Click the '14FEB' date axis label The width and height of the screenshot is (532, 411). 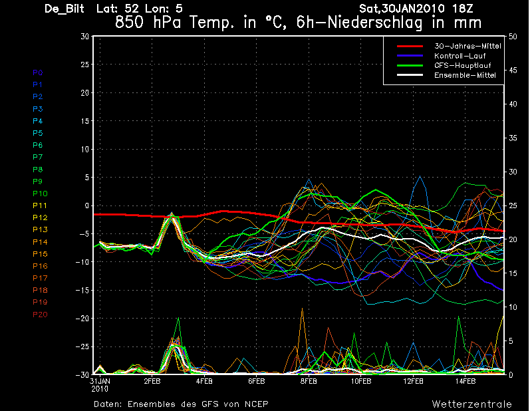465,381
